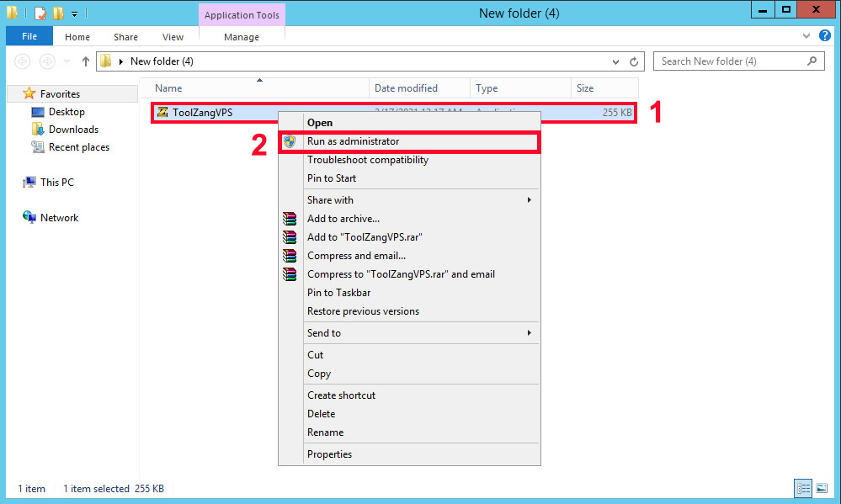Open the File ribbon tab
Viewport: 841px width, 504px height.
(29, 37)
